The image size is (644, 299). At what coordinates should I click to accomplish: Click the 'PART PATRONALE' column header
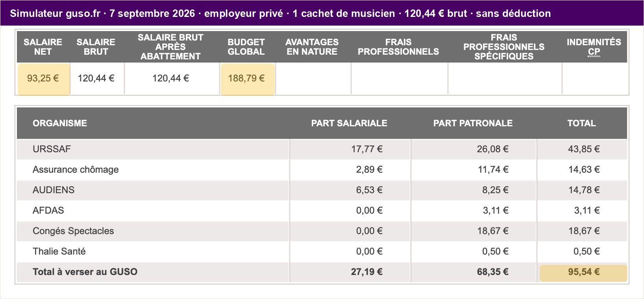(x=473, y=123)
